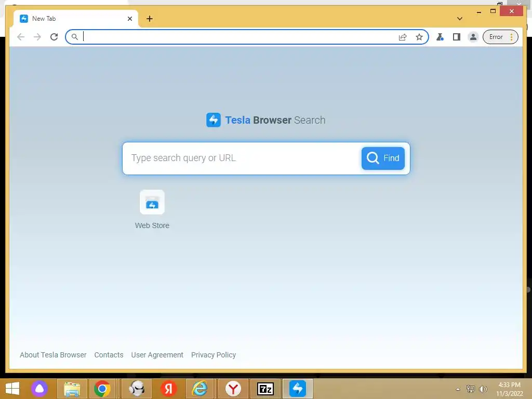
Task: Launch Google Chrome from taskbar
Action: 102,389
